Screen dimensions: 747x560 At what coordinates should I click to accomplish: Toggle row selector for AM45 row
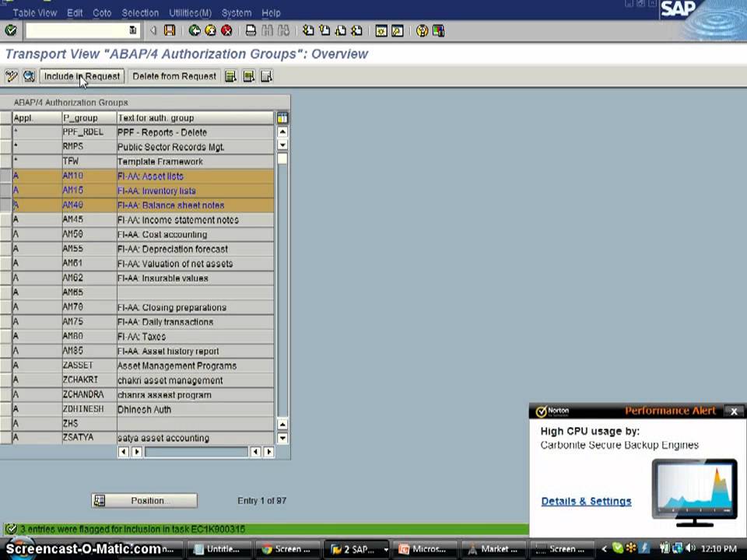5,219
